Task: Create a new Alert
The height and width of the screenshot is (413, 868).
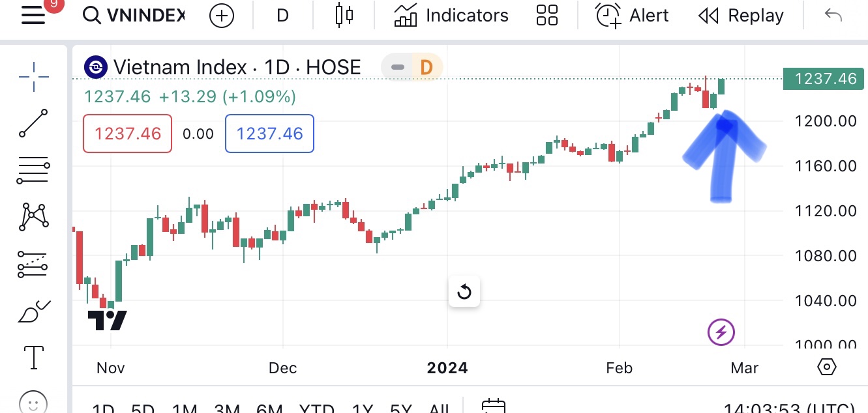Action: tap(633, 16)
